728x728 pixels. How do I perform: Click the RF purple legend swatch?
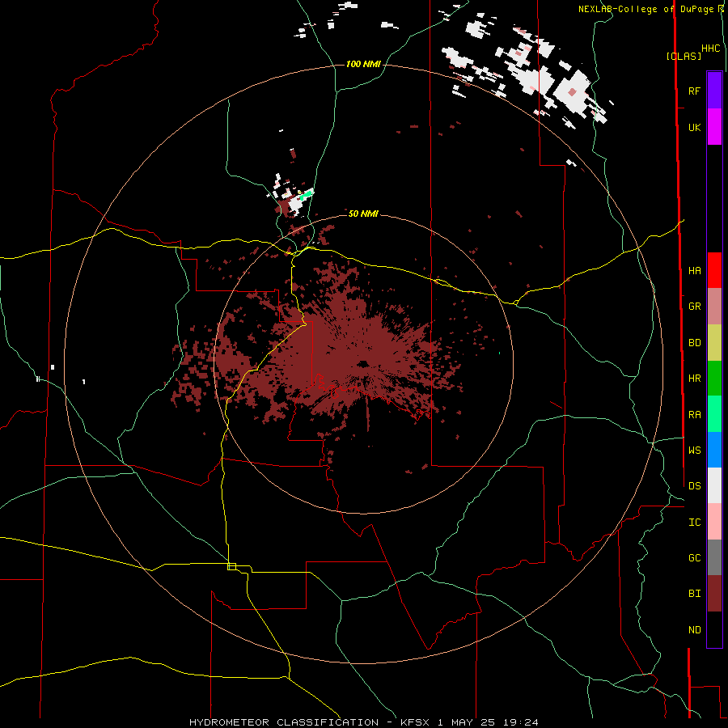[714, 91]
